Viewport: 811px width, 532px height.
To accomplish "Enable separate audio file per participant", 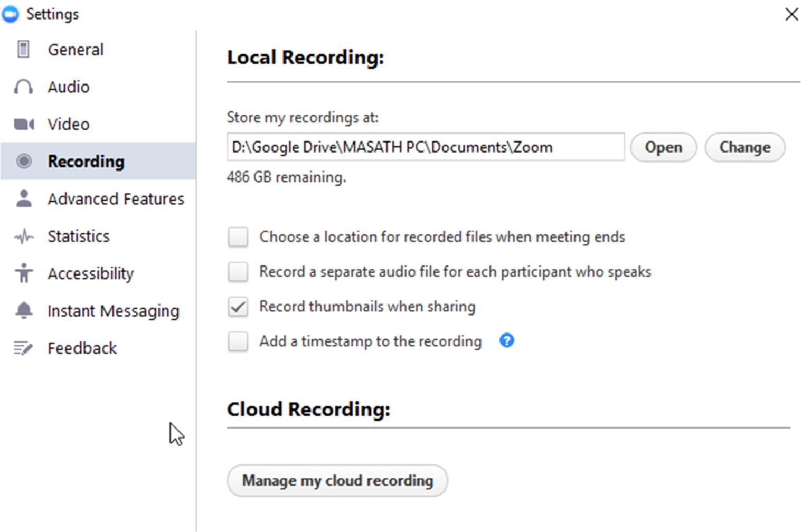I will pos(238,271).
